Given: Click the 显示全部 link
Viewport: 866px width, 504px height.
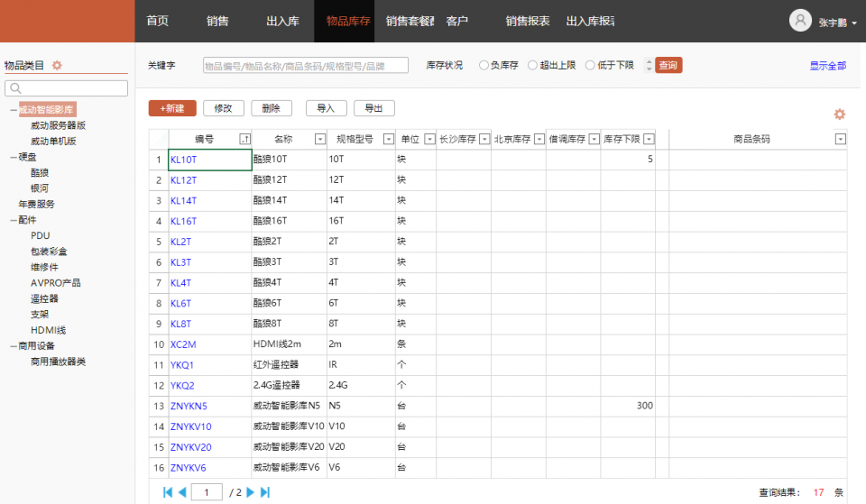Looking at the screenshot, I should (827, 66).
